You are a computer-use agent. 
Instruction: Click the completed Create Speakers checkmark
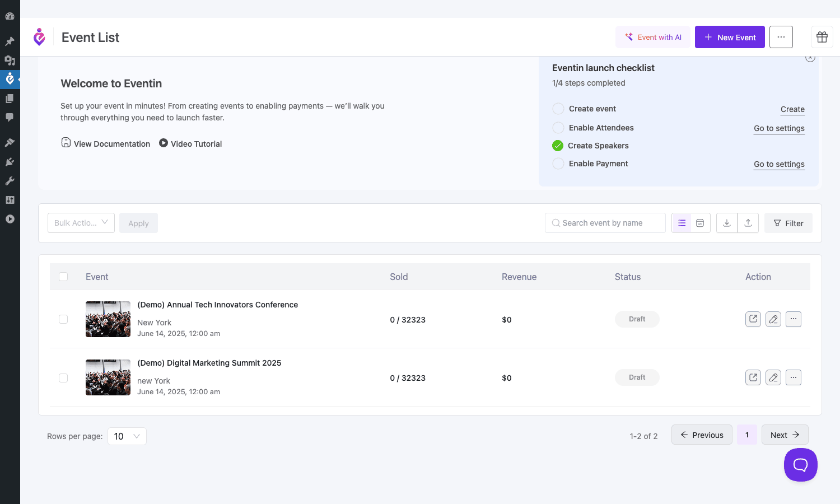558,146
